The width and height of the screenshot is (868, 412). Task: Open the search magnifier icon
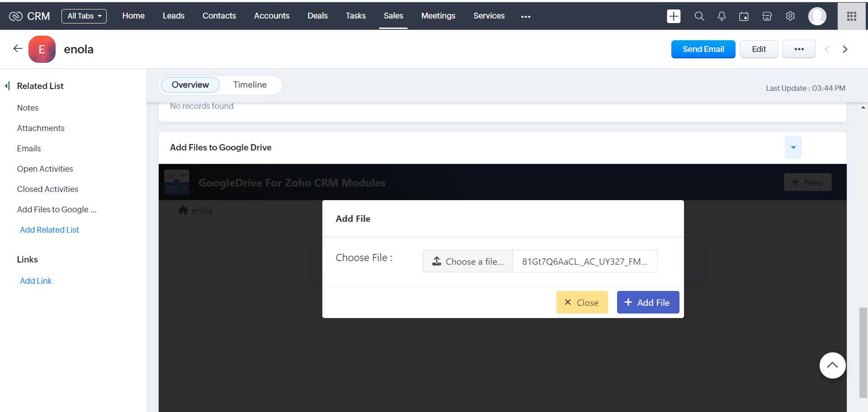(x=699, y=16)
